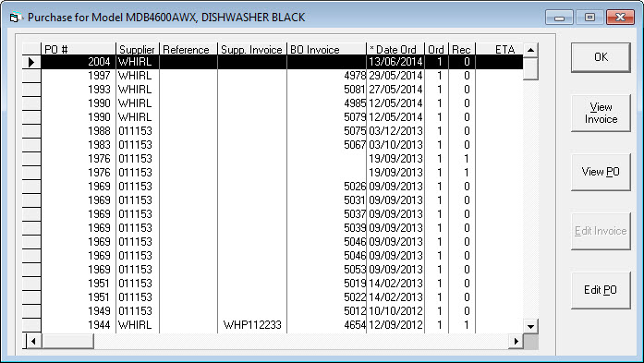Select PO number 1997 cell

(79, 76)
